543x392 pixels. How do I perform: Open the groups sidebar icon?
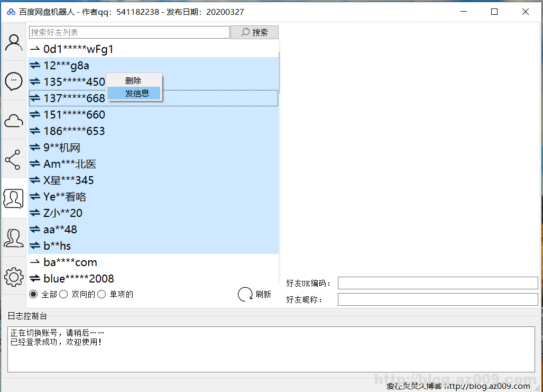[14, 238]
